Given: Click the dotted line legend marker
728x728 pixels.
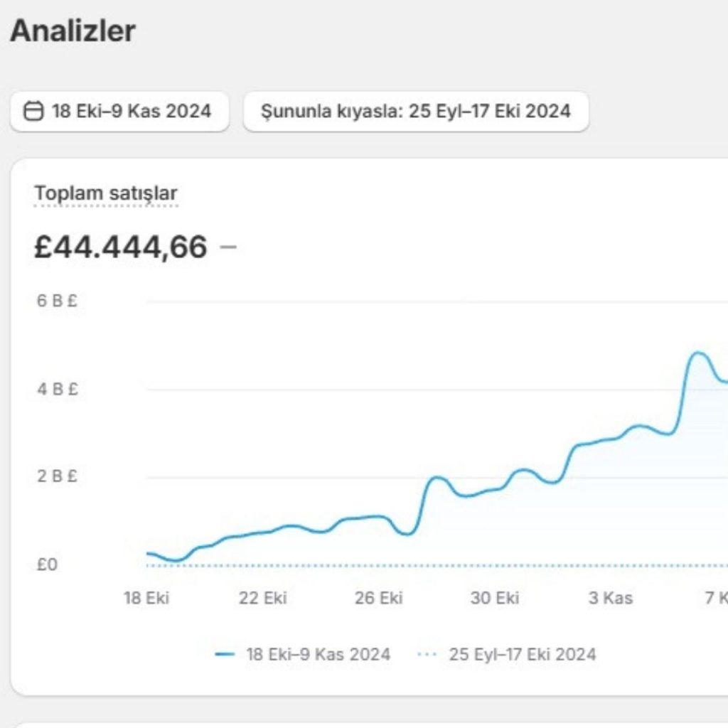Looking at the screenshot, I should (427, 655).
